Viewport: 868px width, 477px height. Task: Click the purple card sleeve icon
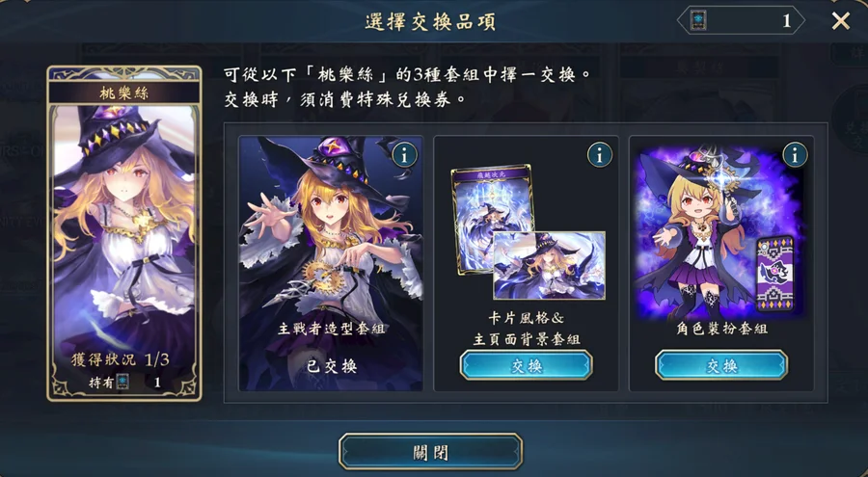point(775,275)
